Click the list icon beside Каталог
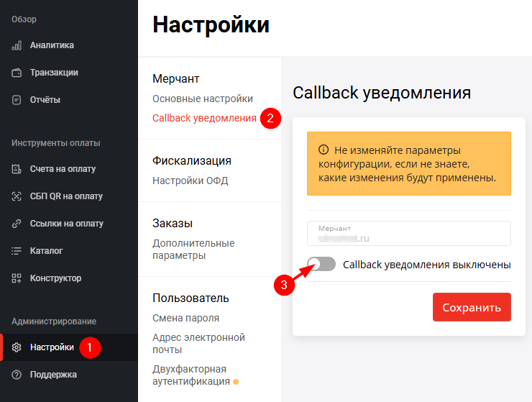 point(17,251)
